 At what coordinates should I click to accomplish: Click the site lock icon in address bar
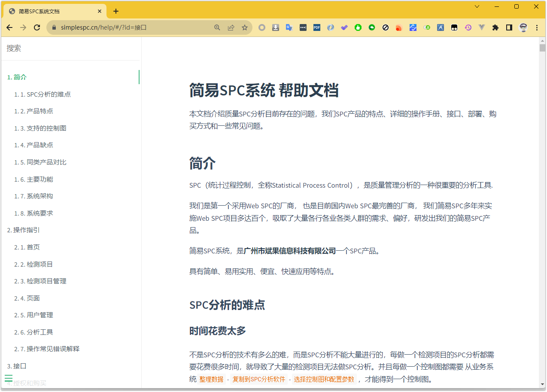[54, 27]
